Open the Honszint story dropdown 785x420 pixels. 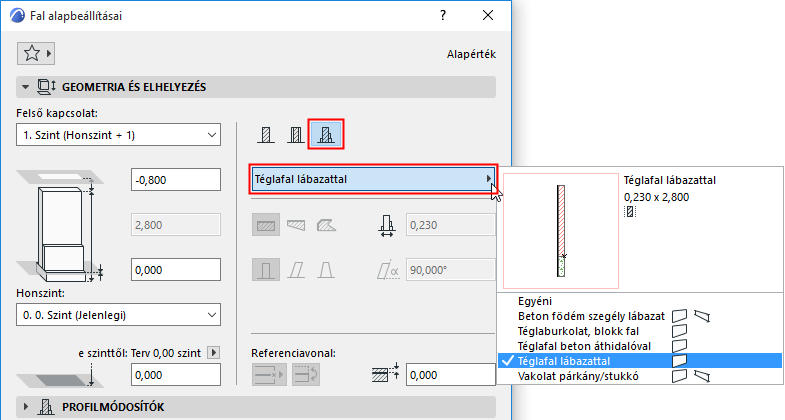coord(119,316)
